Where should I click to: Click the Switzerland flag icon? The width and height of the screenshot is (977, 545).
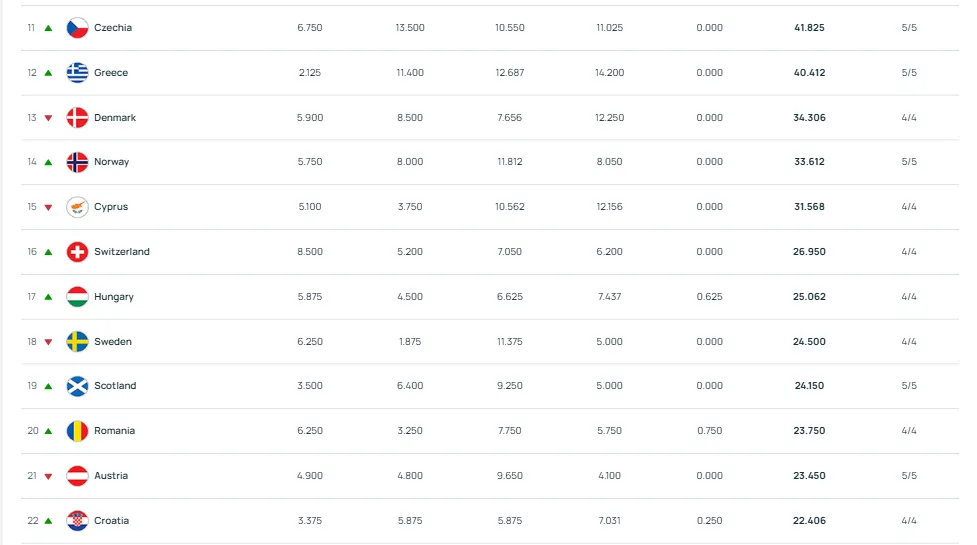[77, 252]
